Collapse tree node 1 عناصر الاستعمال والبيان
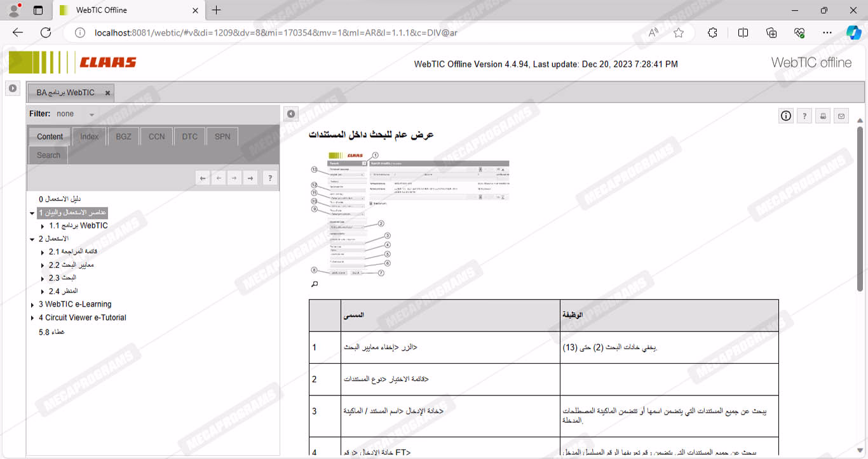This screenshot has height=459, width=868. [x=32, y=213]
